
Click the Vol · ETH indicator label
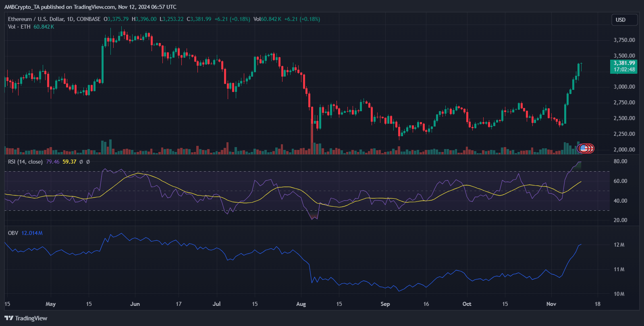click(19, 27)
